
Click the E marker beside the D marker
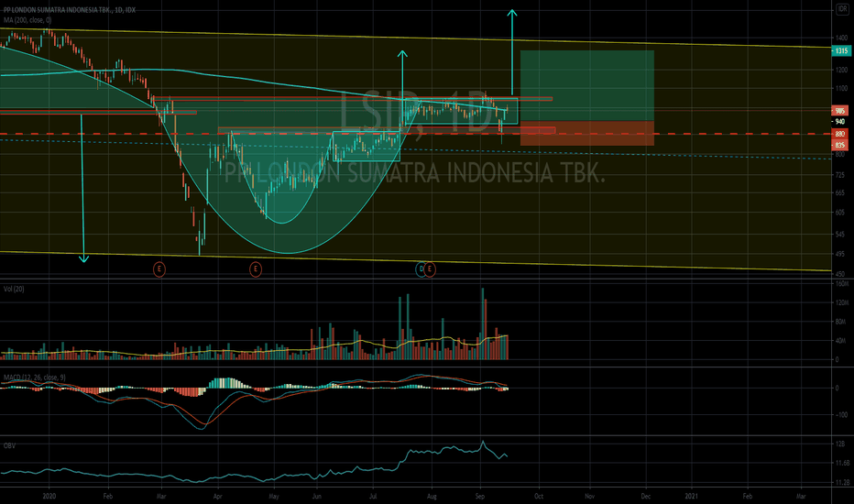point(430,268)
